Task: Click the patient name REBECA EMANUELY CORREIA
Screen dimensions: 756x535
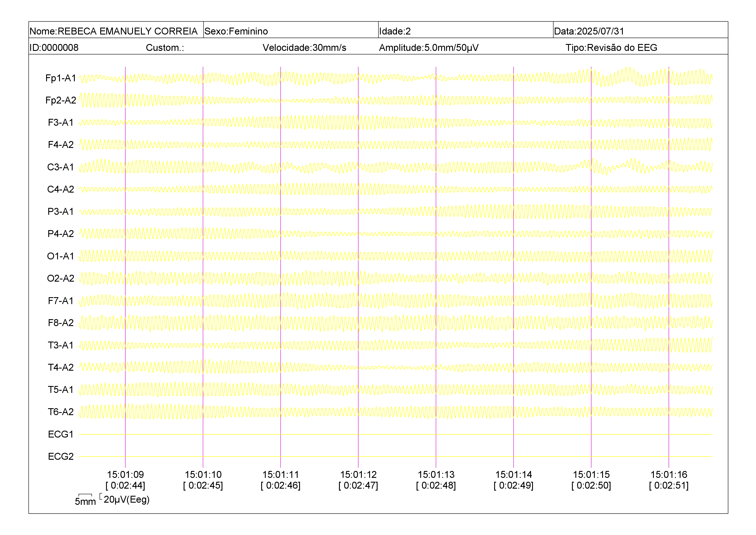Action: (x=127, y=31)
